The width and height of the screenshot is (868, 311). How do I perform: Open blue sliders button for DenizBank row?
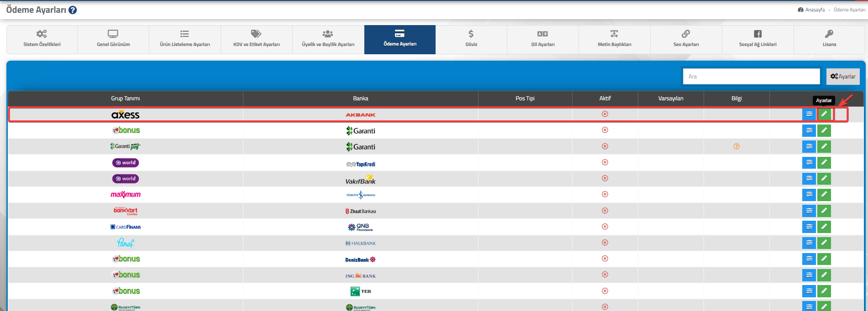tap(809, 259)
